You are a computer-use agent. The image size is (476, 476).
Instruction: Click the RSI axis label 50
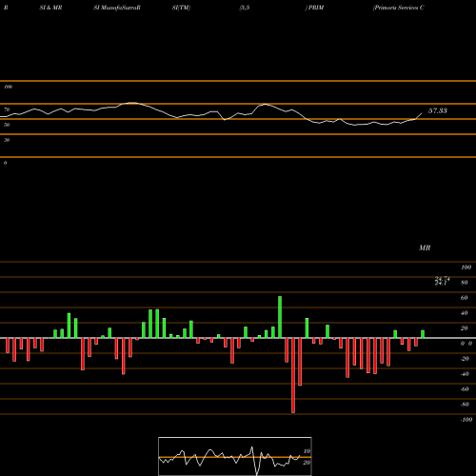pyautogui.click(x=7, y=125)
